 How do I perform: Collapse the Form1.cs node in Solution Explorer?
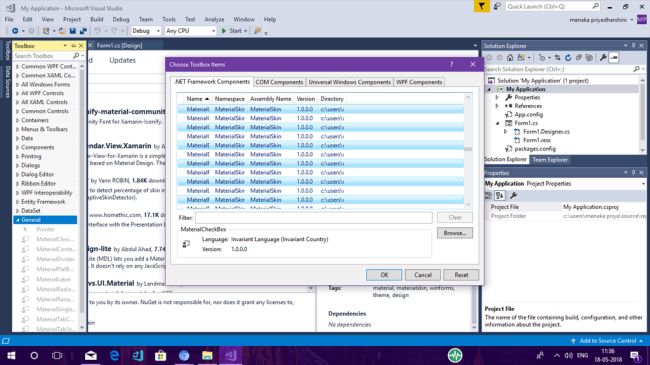pos(497,123)
